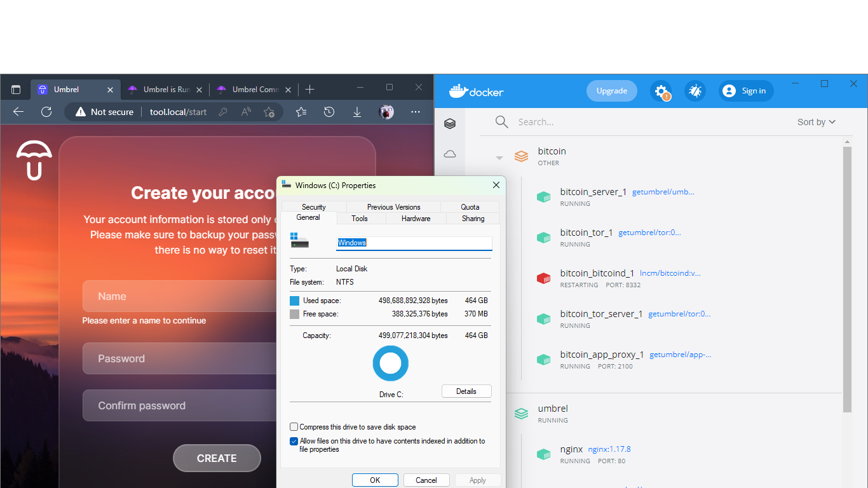868x488 pixels.
Task: Click bitcoin stack icon in Docker
Action: [x=521, y=156]
